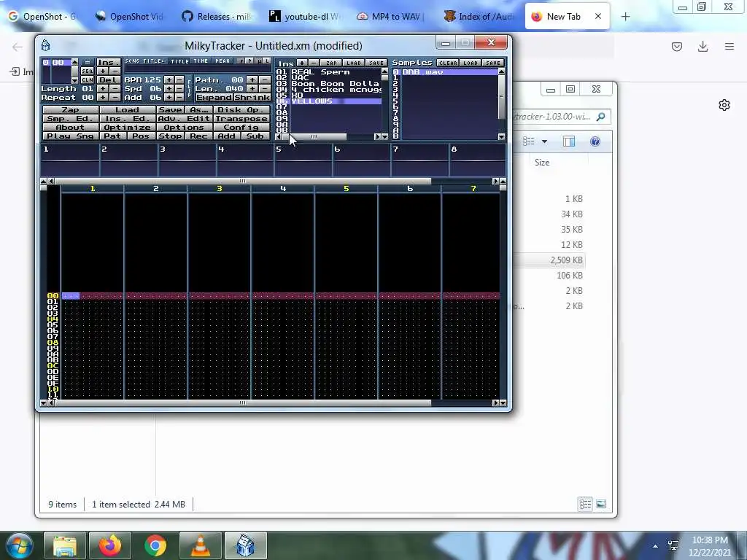This screenshot has height=560, width=747.
Task: Open the Windows Start button
Action: point(19,545)
